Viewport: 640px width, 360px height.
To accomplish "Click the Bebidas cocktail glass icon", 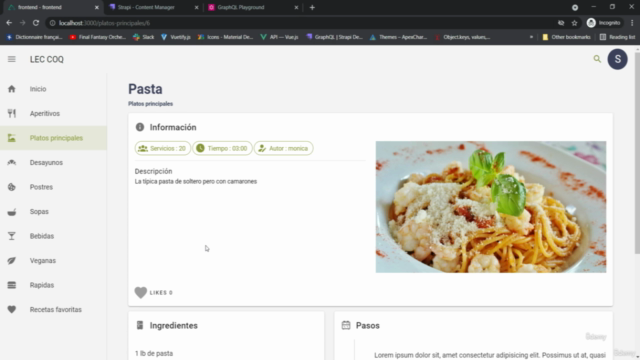I will pos(11,236).
